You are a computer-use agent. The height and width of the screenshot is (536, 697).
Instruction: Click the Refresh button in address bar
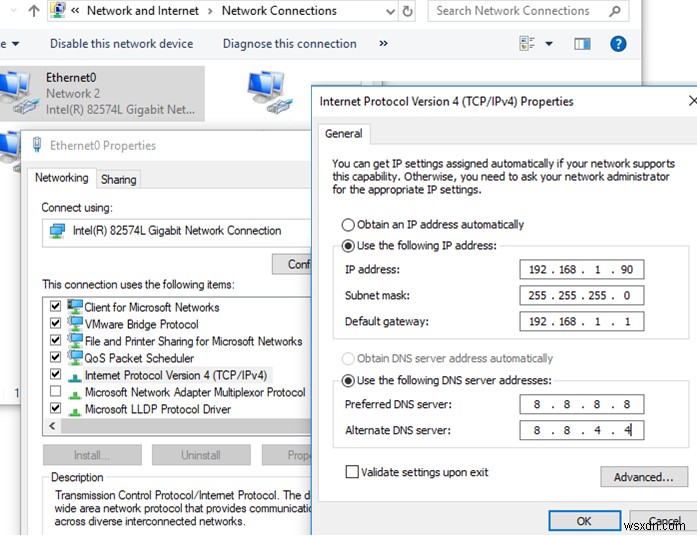pos(407,11)
